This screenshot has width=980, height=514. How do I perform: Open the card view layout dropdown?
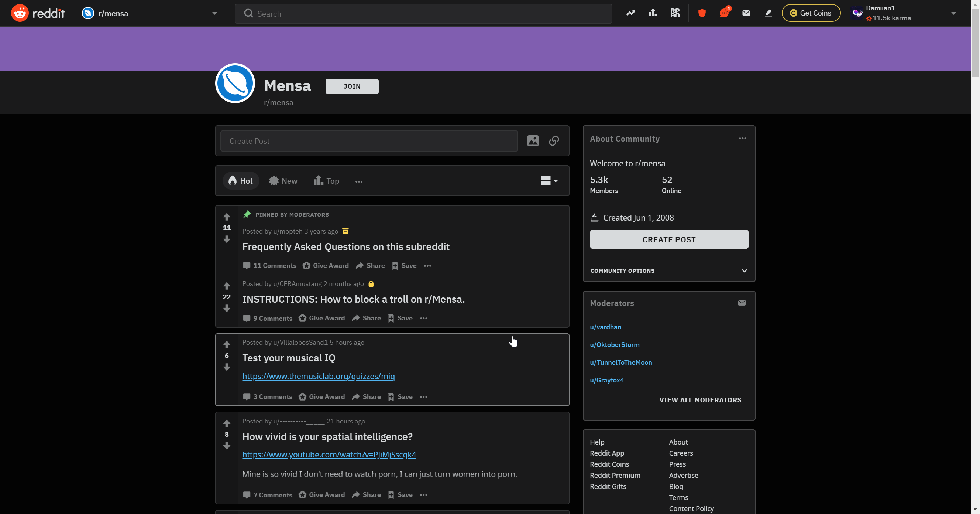pyautogui.click(x=549, y=181)
